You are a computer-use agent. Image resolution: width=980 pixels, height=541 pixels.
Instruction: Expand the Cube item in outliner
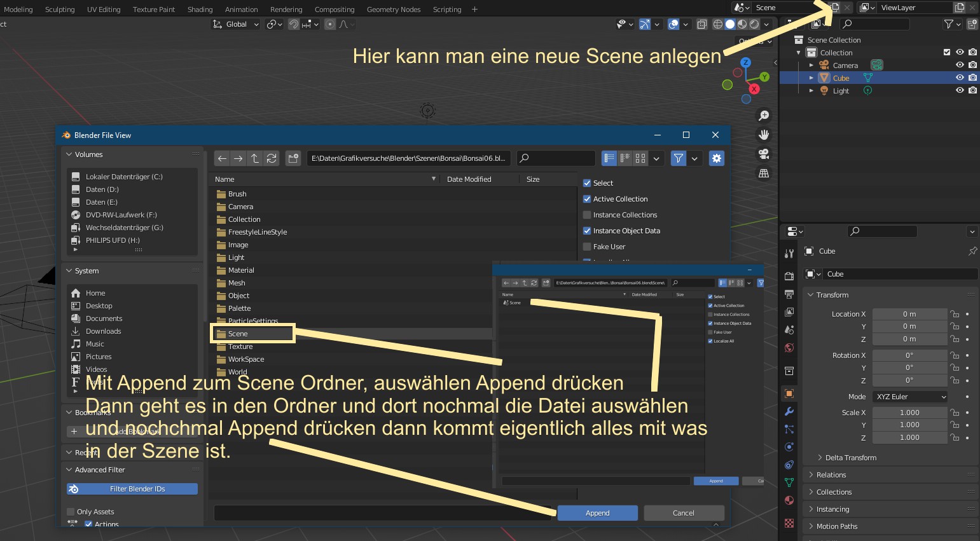coord(811,78)
